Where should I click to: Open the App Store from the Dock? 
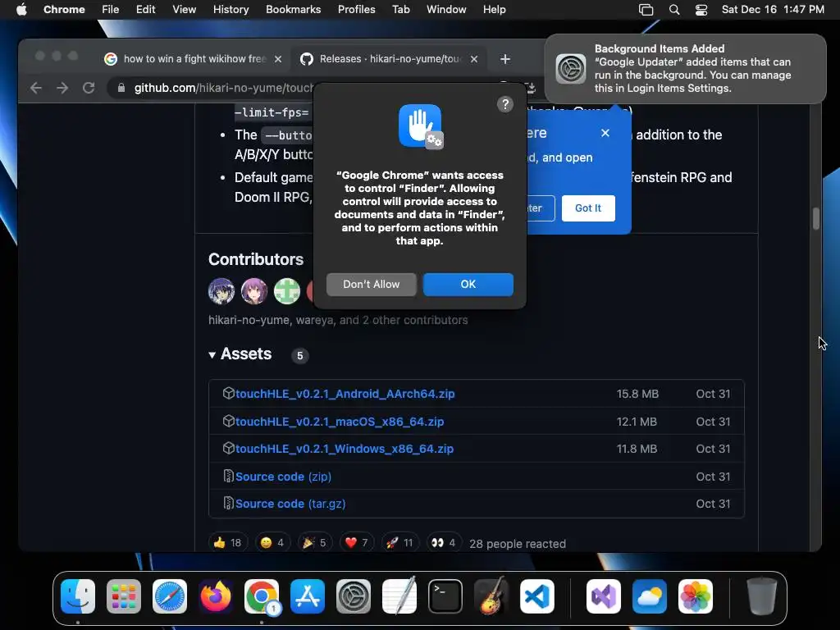(308, 596)
